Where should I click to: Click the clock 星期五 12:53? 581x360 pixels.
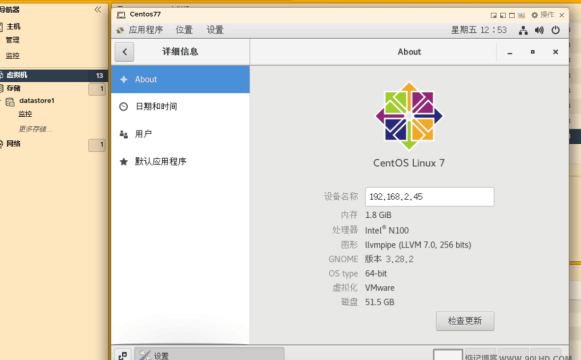tap(479, 30)
